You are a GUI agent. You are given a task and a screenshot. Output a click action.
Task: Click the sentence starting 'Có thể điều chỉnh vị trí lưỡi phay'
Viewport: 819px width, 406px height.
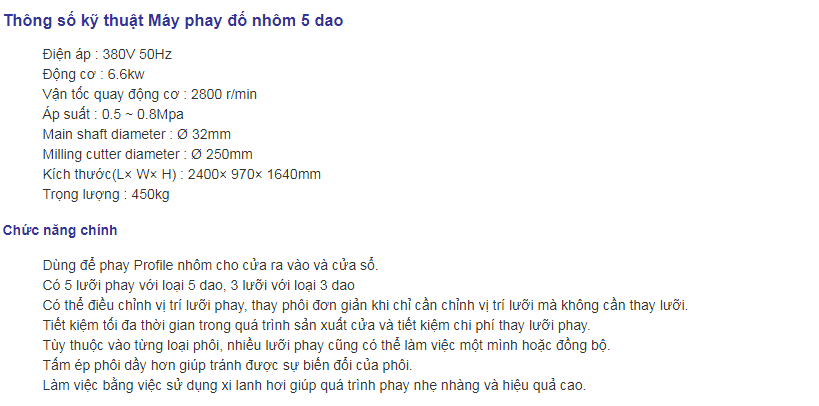click(x=366, y=306)
